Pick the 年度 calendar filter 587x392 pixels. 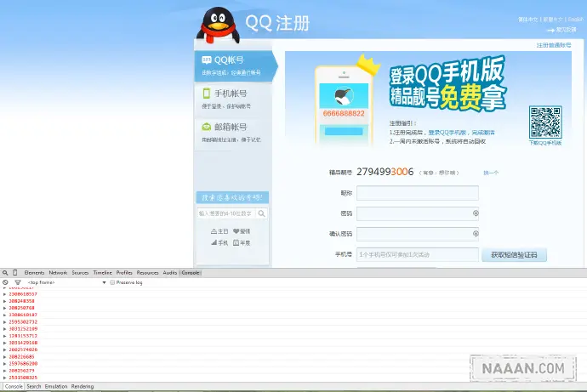tap(242, 242)
